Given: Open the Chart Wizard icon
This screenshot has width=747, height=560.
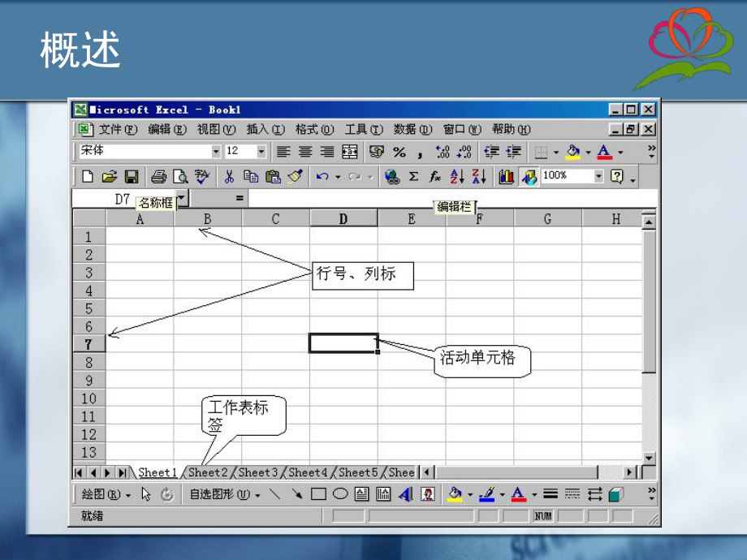Looking at the screenshot, I should tap(507, 176).
